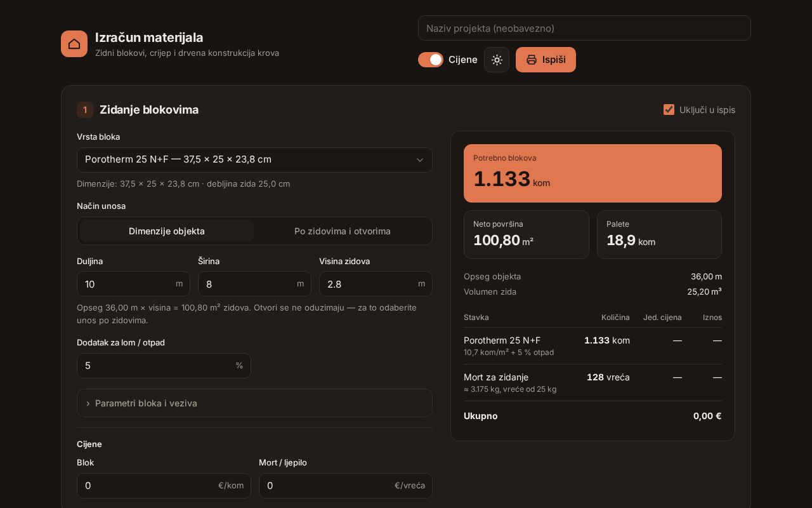The image size is (812, 508).
Task: Open the Vrsta bloka dropdown
Action: (x=254, y=160)
